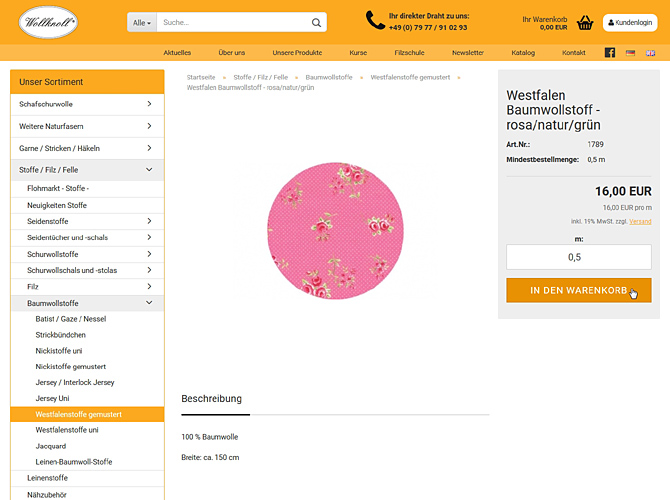Screen dimensions: 670x500
Task: Expand Garne / Stricken / Häkeln chevron
Action: coord(149,148)
